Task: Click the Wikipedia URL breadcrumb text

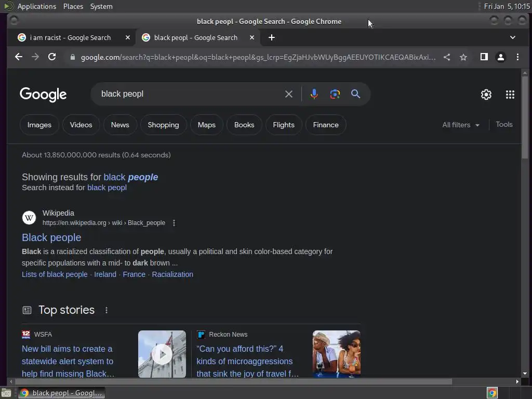Action: [x=104, y=223]
